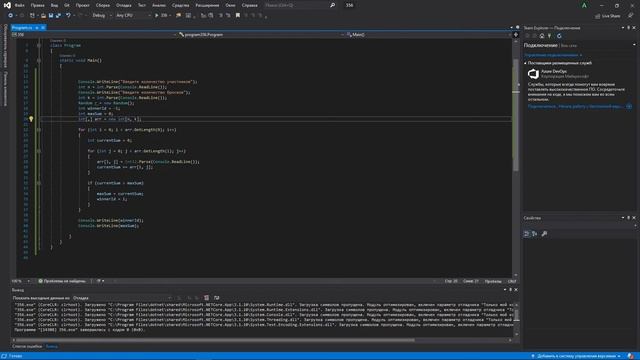Open the Git menu
Viewport: 640px width, 360px height.
[67, 5]
